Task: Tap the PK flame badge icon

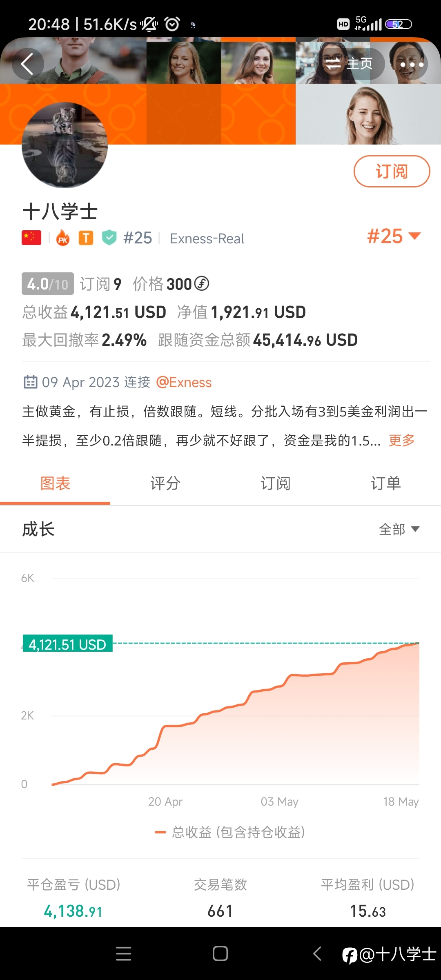Action: point(62,237)
